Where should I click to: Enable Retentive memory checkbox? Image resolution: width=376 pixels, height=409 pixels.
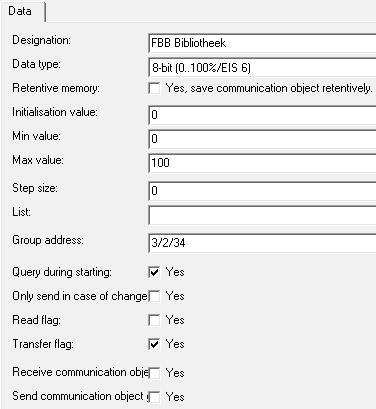[x=154, y=89]
